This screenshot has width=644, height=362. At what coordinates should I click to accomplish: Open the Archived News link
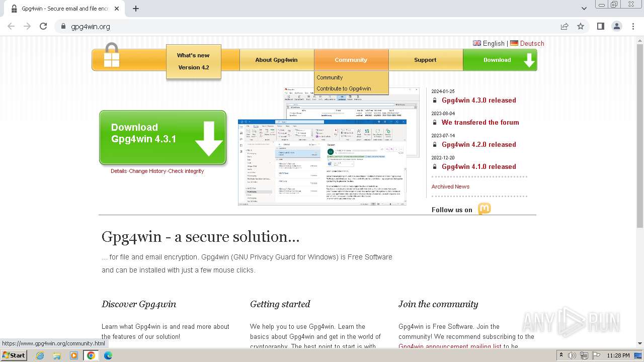coord(450,187)
